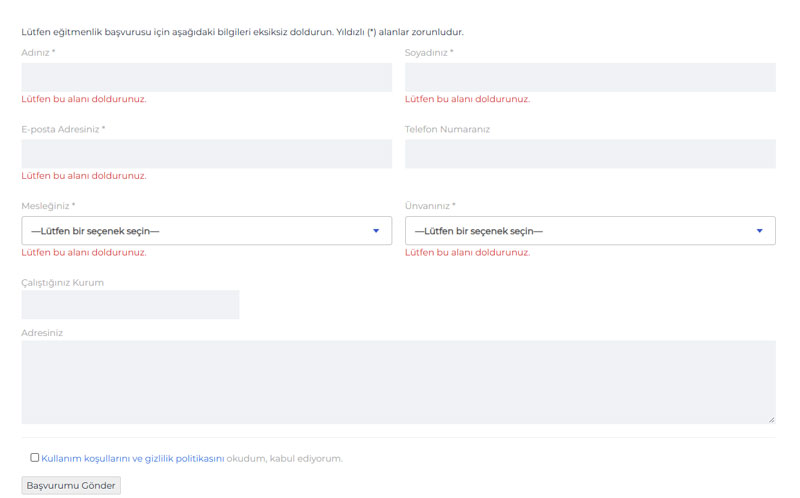Image resolution: width=800 pixels, height=498 pixels.
Task: Click the "E-posta Adresiniz *" label
Action: pyautogui.click(x=63, y=129)
